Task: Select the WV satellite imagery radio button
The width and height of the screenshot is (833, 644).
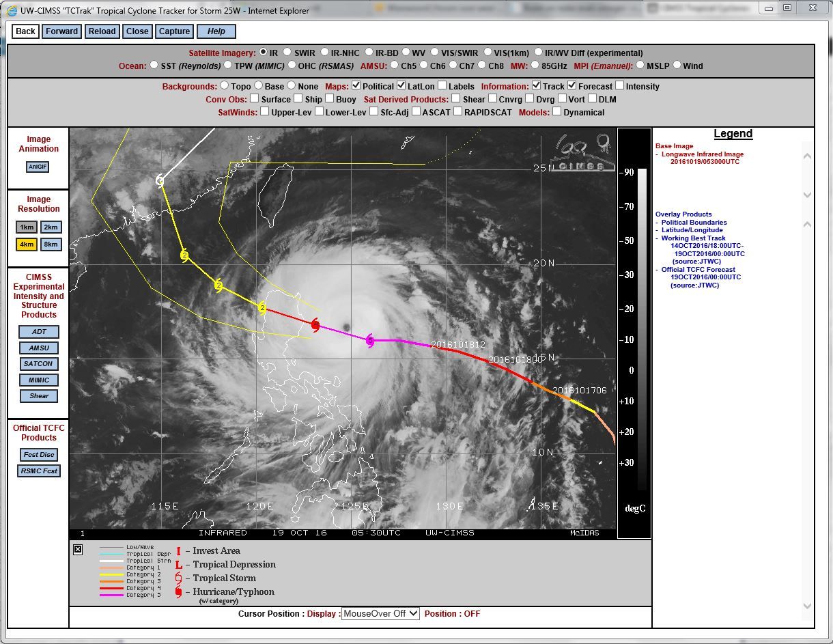Action: [406, 52]
